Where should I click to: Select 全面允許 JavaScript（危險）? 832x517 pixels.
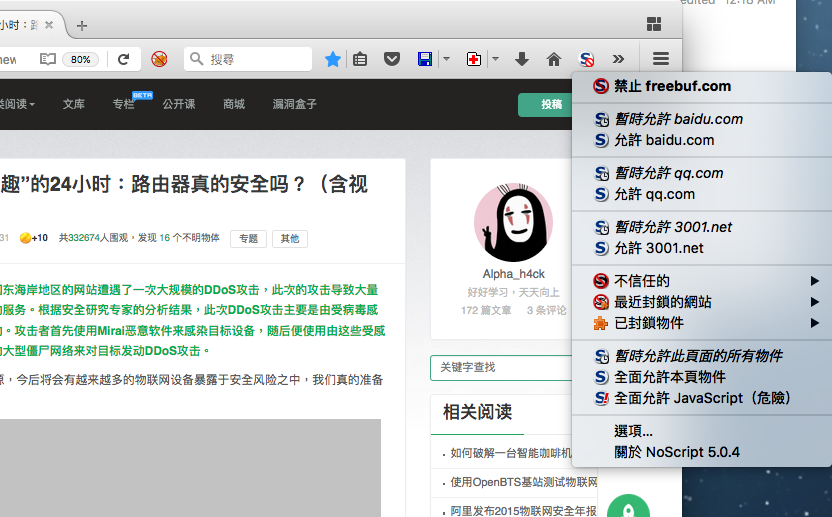(x=702, y=398)
